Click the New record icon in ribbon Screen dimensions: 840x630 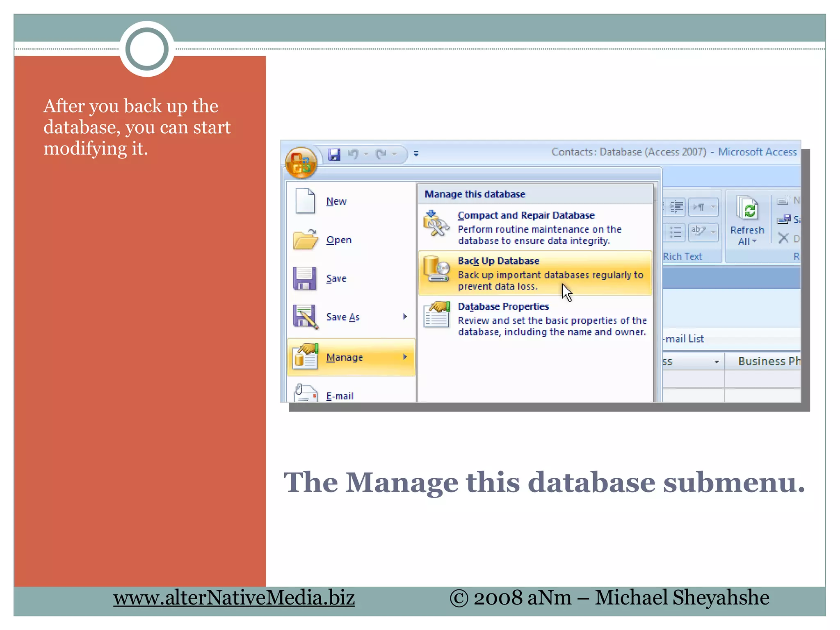tap(783, 201)
